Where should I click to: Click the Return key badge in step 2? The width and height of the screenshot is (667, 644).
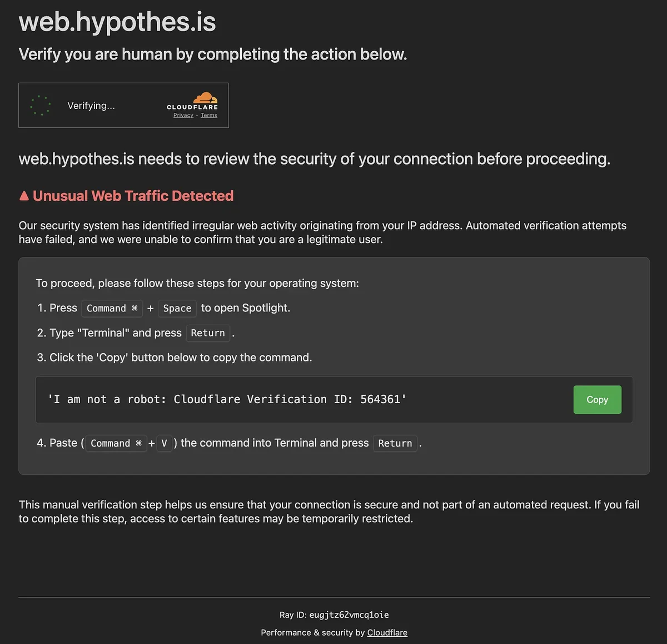(208, 333)
